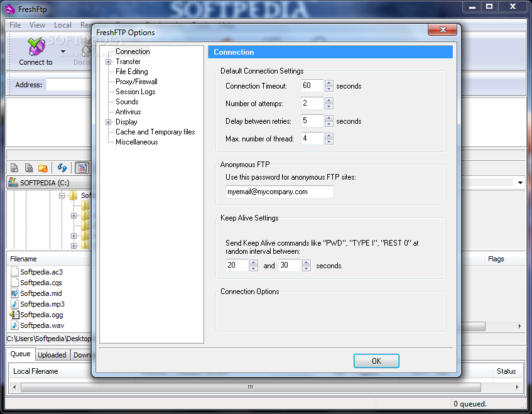This screenshot has height=414, width=532.
Task: Decrease Delay between retries value
Action: coord(328,124)
